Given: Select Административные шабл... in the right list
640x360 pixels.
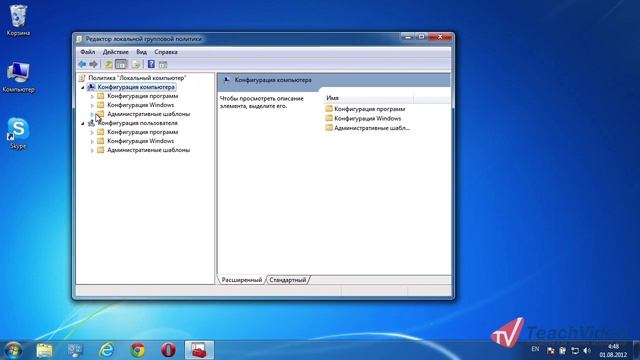Looking at the screenshot, I should click(368, 128).
